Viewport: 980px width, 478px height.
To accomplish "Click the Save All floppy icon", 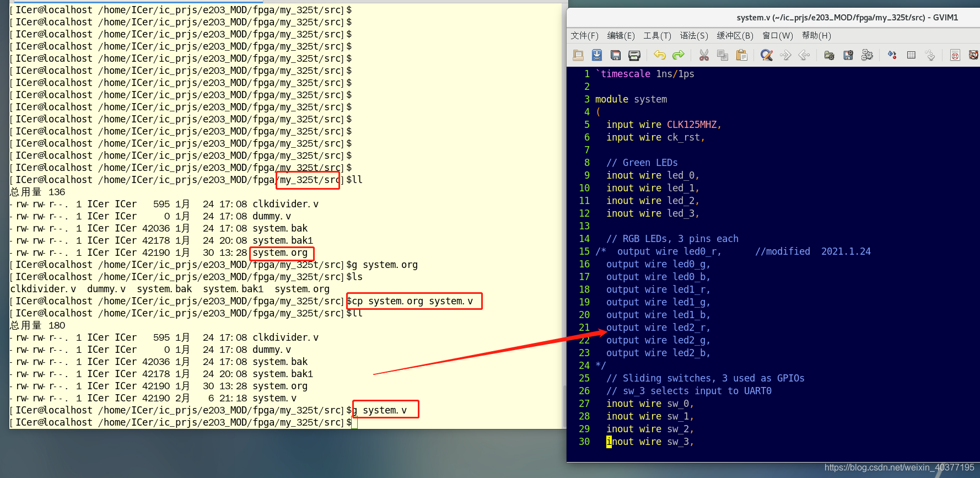I will pyautogui.click(x=616, y=55).
